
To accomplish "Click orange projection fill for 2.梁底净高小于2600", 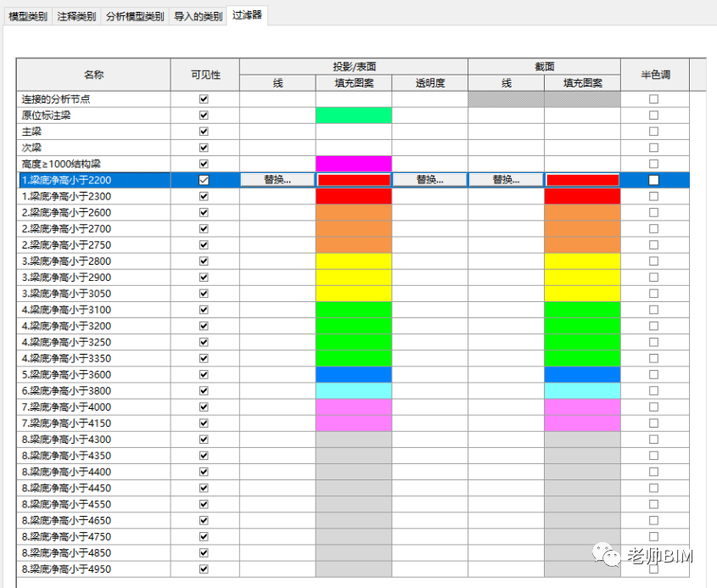I will coord(354,213).
